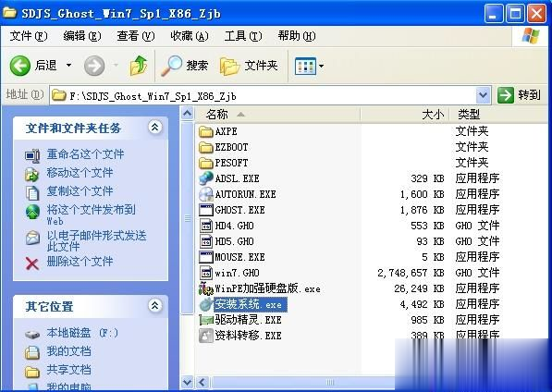This screenshot has width=552, height=392.
Task: Open the Edit (编辑) menu
Action: [x=82, y=36]
